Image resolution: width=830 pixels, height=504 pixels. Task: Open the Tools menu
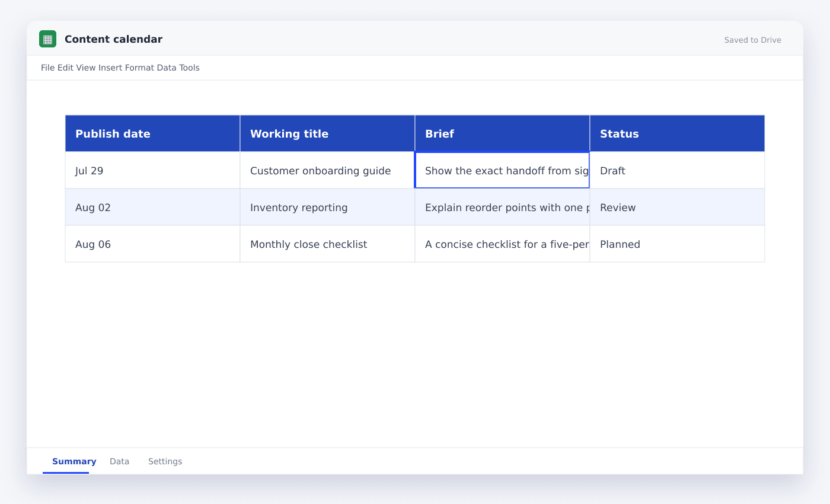tap(190, 68)
